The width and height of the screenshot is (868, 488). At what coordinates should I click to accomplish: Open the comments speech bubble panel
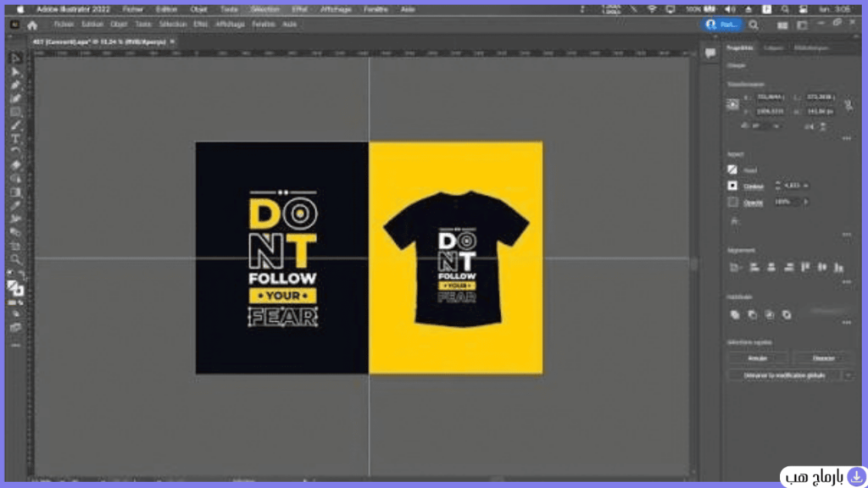click(710, 53)
